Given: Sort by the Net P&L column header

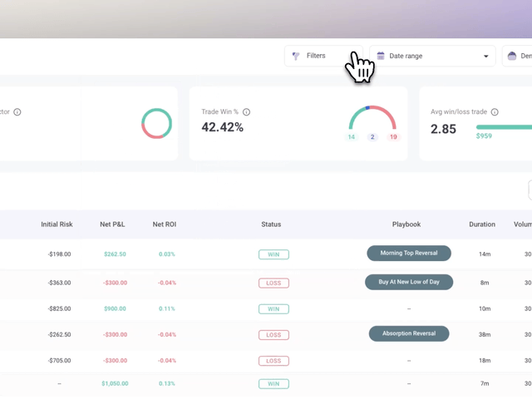Looking at the screenshot, I should point(112,224).
